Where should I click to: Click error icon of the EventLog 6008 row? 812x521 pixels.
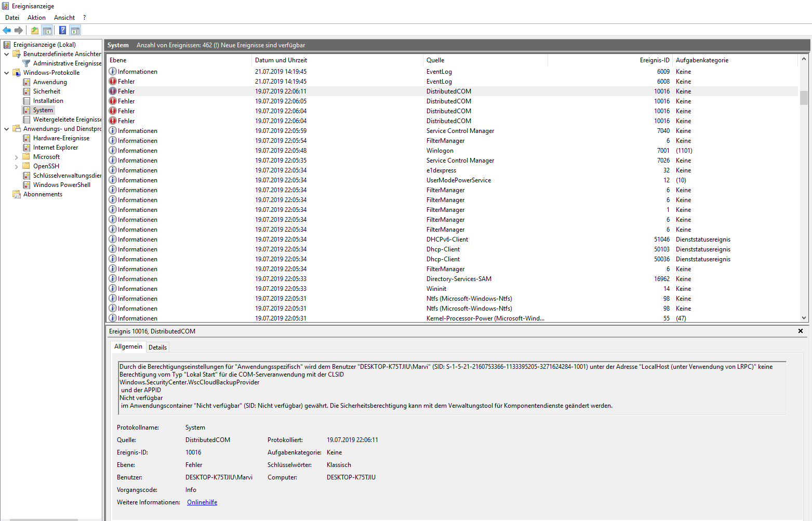click(113, 81)
